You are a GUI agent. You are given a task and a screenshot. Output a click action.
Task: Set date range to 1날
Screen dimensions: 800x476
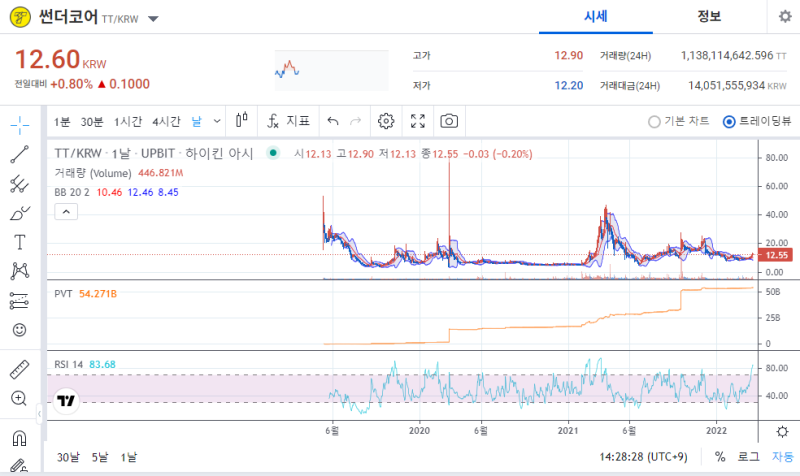[129, 457]
